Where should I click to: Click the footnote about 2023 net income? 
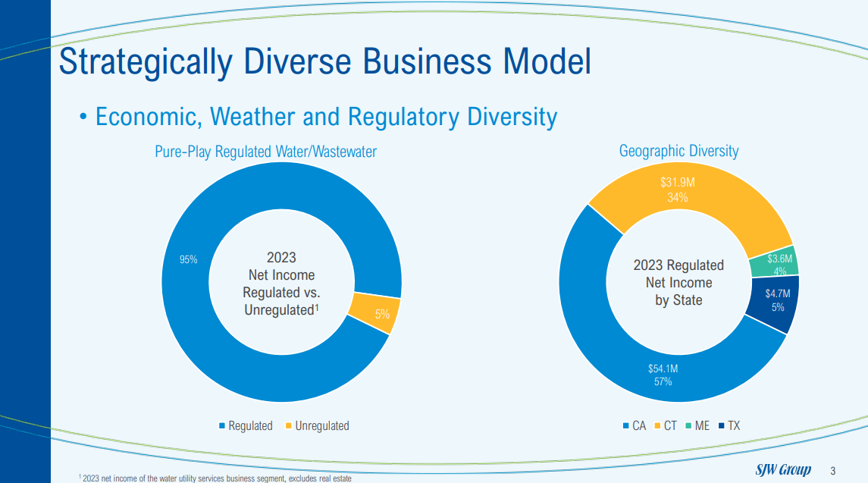click(x=215, y=478)
